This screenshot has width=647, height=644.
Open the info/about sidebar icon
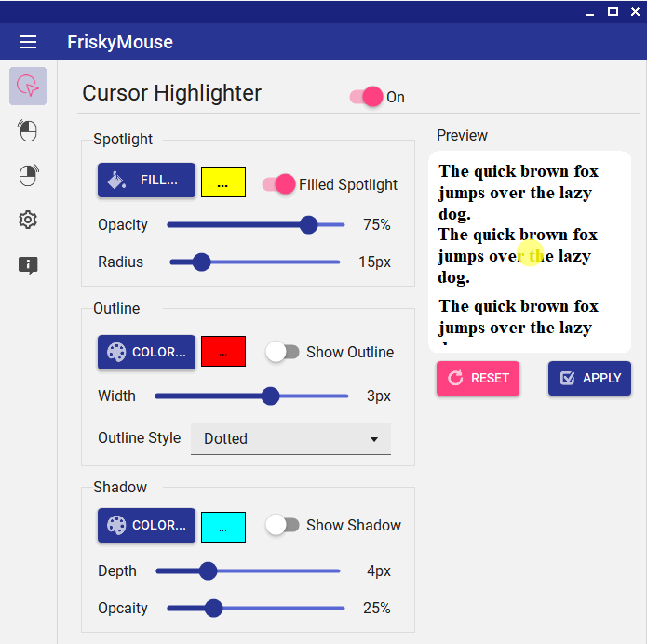pos(28,265)
